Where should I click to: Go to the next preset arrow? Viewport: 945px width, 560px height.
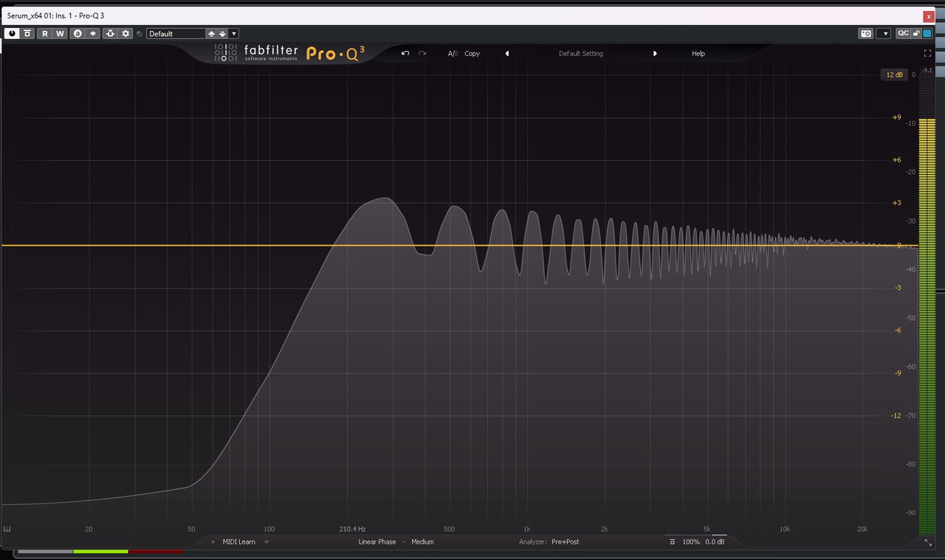[x=655, y=54]
